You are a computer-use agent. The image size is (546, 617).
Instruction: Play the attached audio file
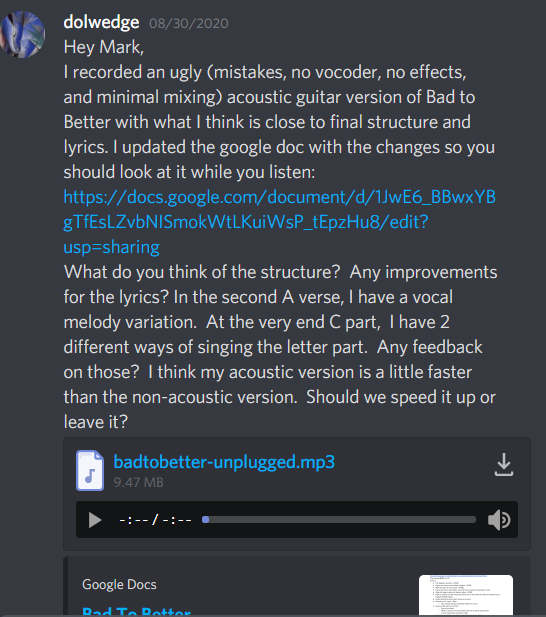tap(95, 520)
